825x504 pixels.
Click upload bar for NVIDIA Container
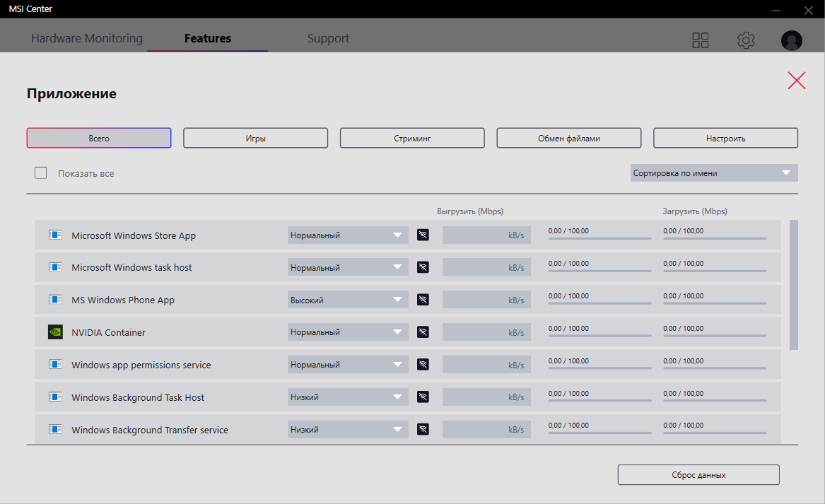click(x=599, y=336)
